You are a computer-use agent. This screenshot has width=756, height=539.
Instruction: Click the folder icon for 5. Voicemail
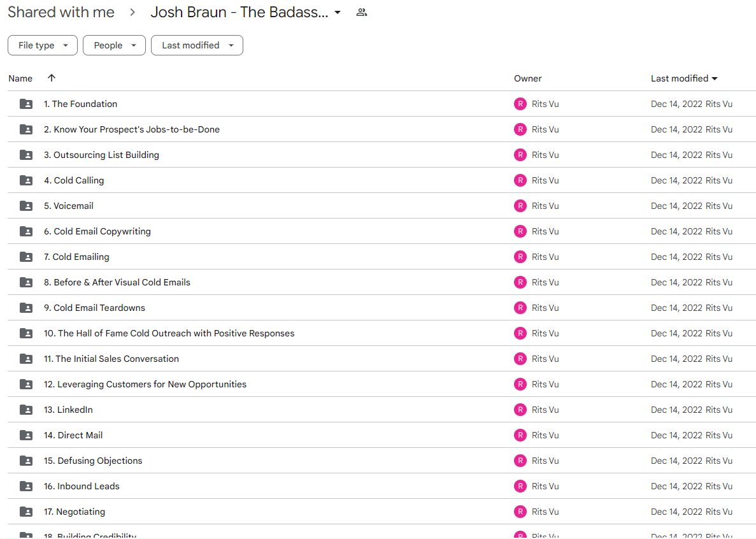click(x=26, y=206)
